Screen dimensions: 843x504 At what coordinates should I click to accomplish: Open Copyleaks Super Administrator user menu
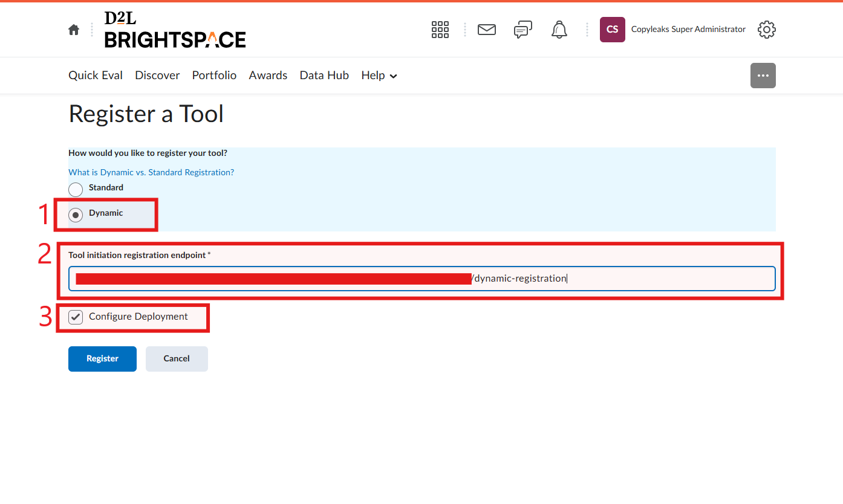(x=688, y=30)
